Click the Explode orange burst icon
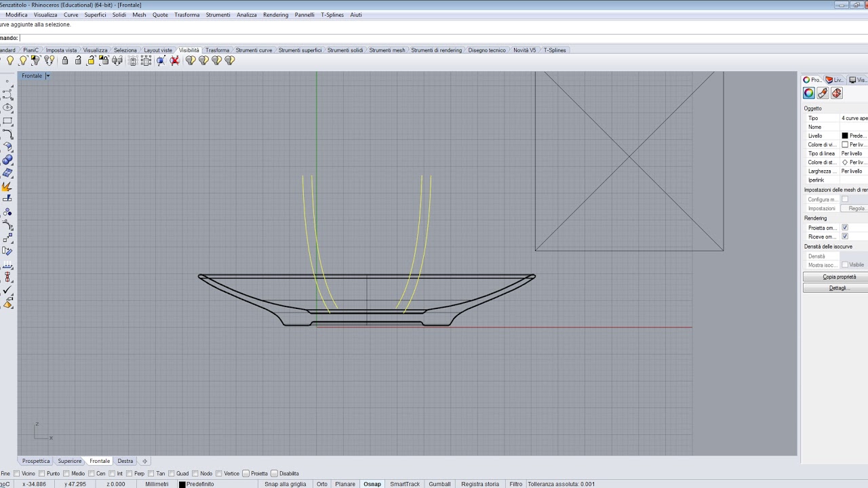The height and width of the screenshot is (488, 868). click(7, 186)
